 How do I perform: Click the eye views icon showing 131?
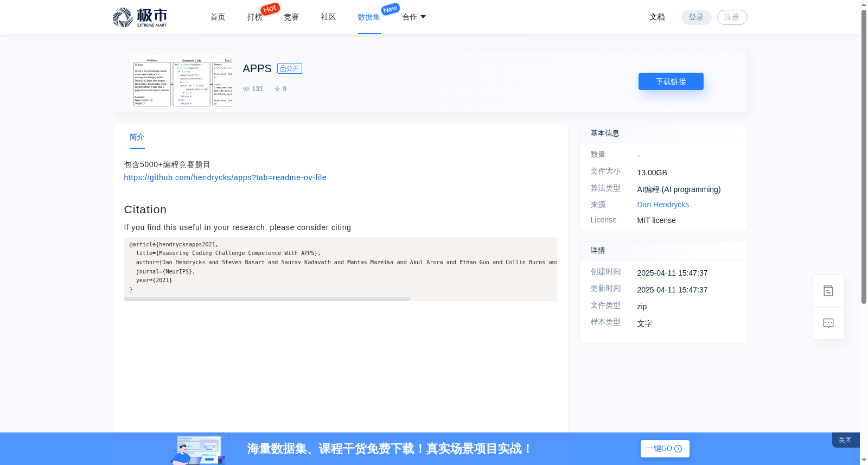pos(246,89)
